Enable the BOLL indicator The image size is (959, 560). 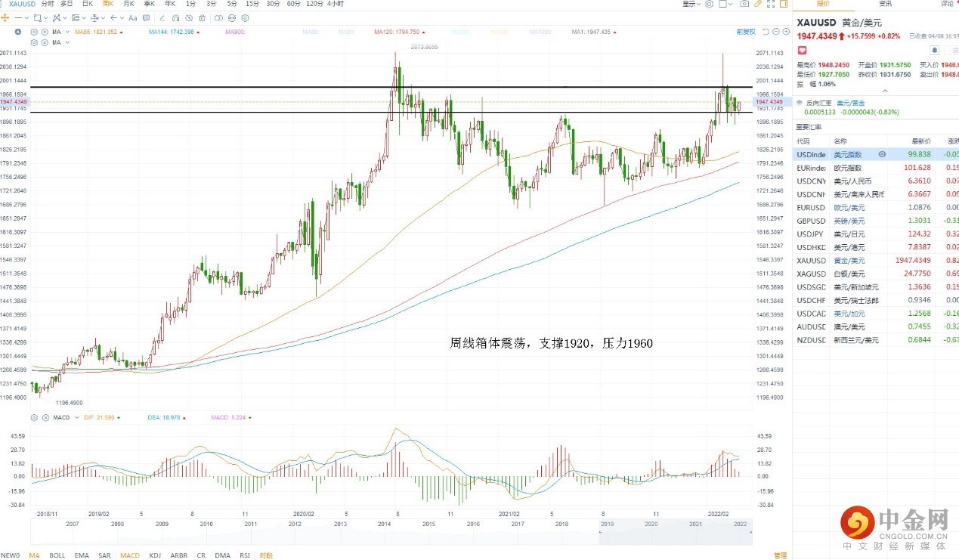pos(57,555)
